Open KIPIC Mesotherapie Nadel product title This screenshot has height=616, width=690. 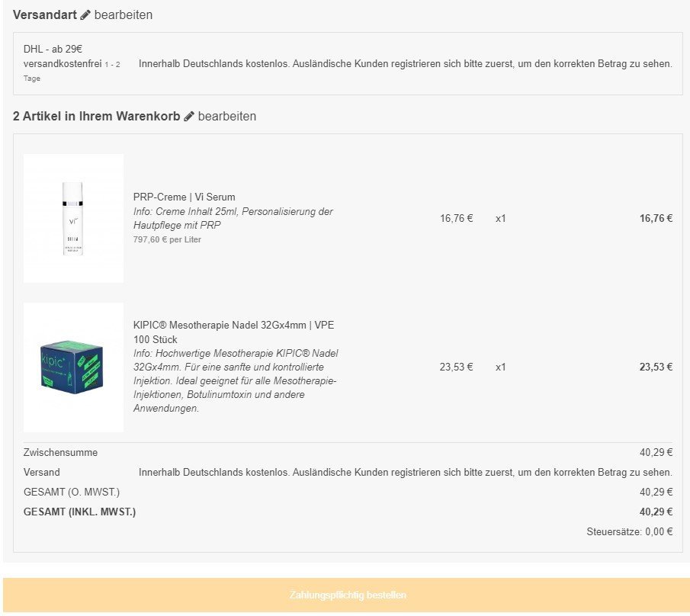[233, 332]
